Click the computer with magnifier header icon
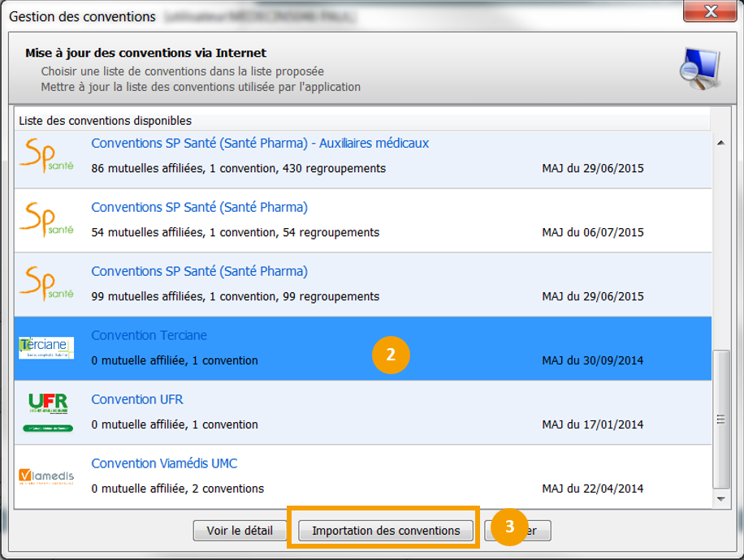Image resolution: width=744 pixels, height=560 pixels. pyautogui.click(x=699, y=70)
